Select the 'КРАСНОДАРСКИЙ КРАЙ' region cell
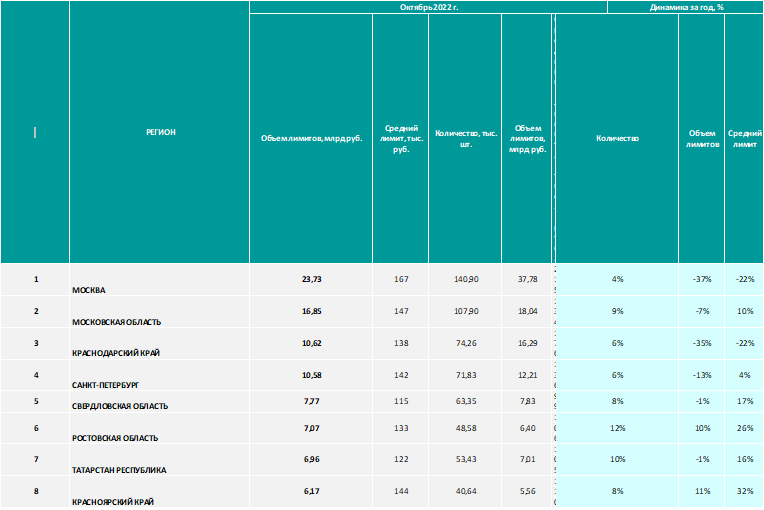The height and width of the screenshot is (510, 764). pos(159,344)
